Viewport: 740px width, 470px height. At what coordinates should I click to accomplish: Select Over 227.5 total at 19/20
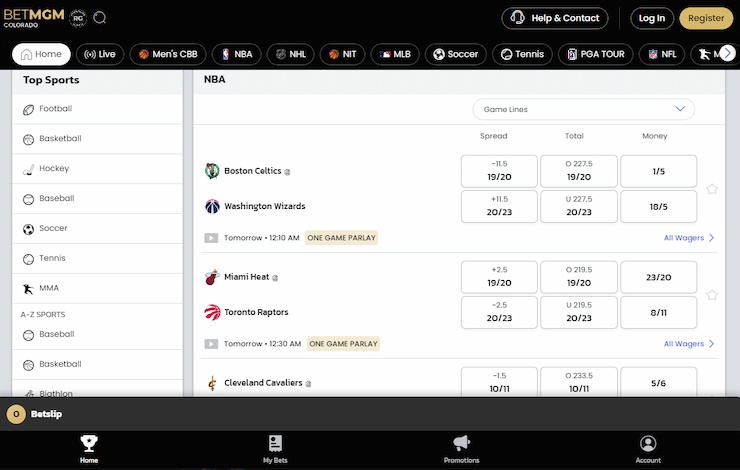[579, 171]
